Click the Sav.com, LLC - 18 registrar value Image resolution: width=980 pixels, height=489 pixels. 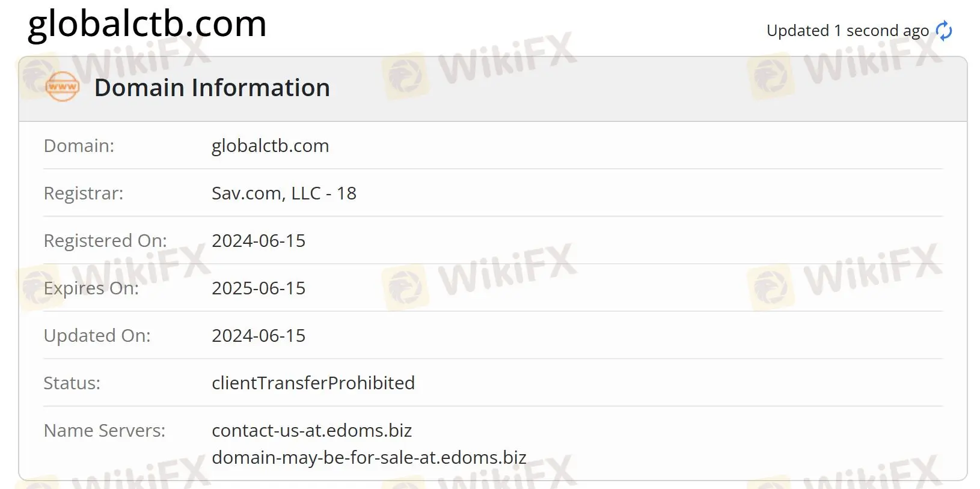[x=284, y=193]
